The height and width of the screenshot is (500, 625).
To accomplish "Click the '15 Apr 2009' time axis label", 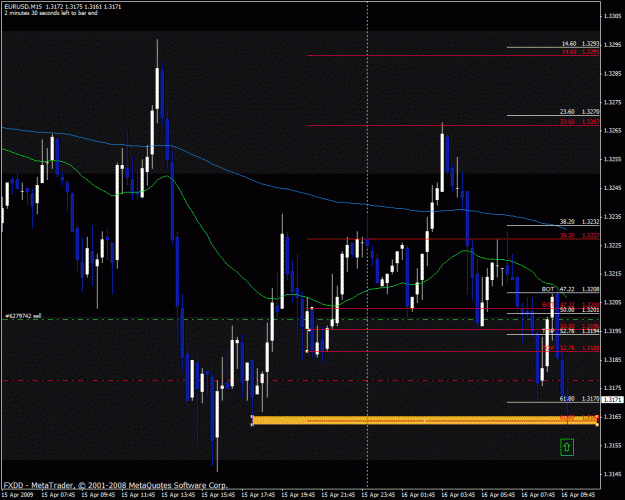I will pos(18,495).
